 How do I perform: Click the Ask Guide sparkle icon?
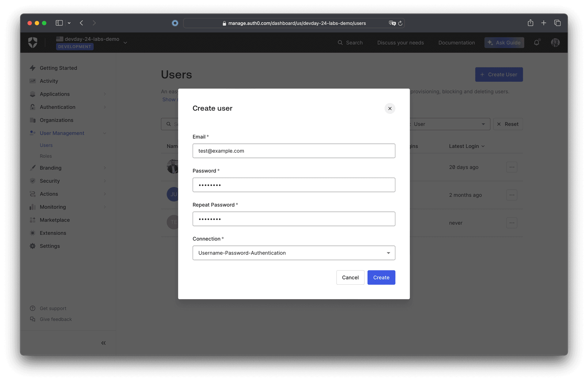(x=491, y=43)
